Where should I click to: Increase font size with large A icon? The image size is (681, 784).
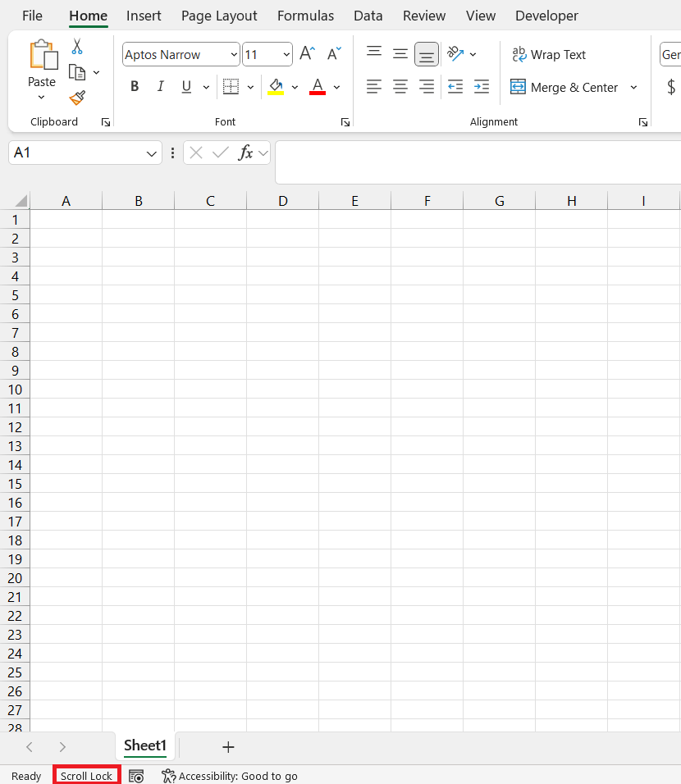[307, 53]
